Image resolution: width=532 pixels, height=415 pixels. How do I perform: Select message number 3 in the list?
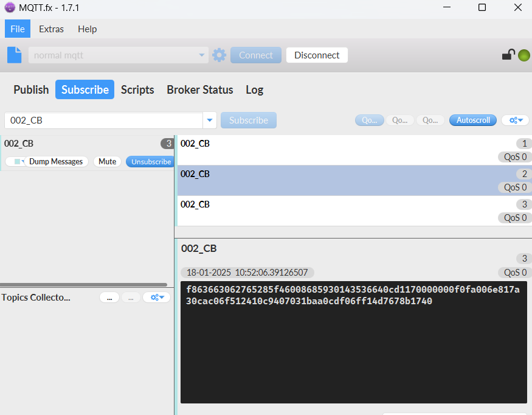(354, 211)
